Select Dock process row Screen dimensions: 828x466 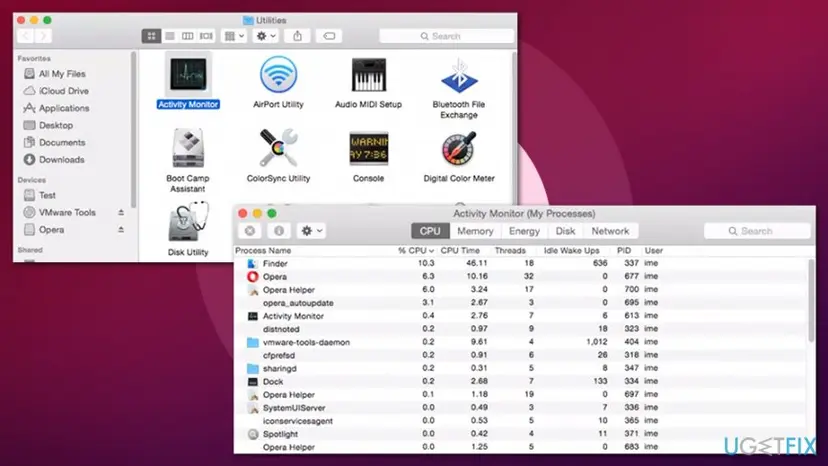(521, 381)
